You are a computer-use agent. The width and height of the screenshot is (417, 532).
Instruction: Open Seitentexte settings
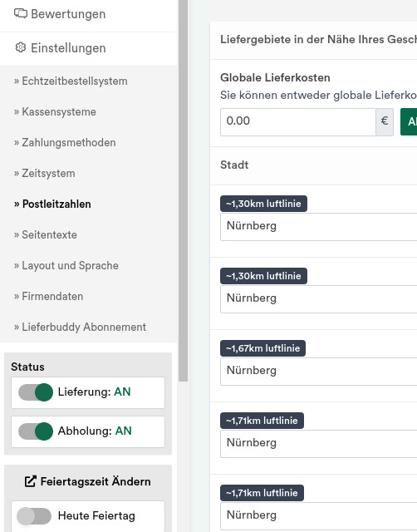pos(46,234)
